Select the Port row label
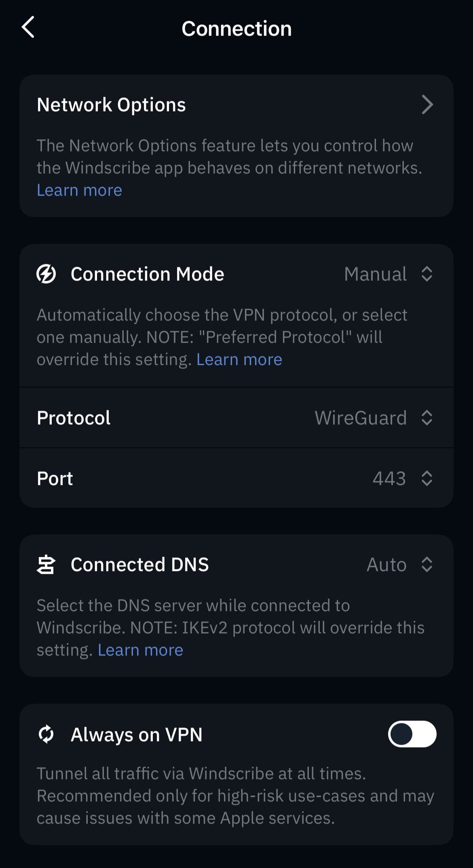This screenshot has height=868, width=473. [55, 478]
